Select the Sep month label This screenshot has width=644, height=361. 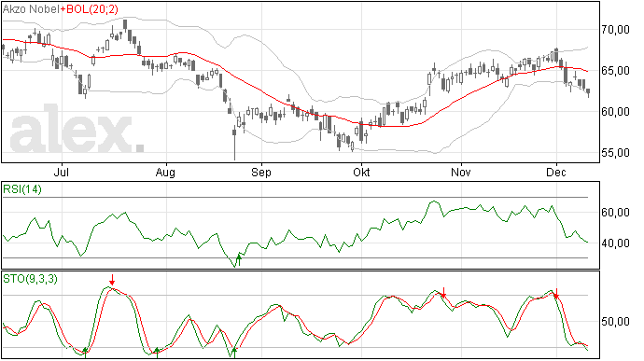coord(261,172)
